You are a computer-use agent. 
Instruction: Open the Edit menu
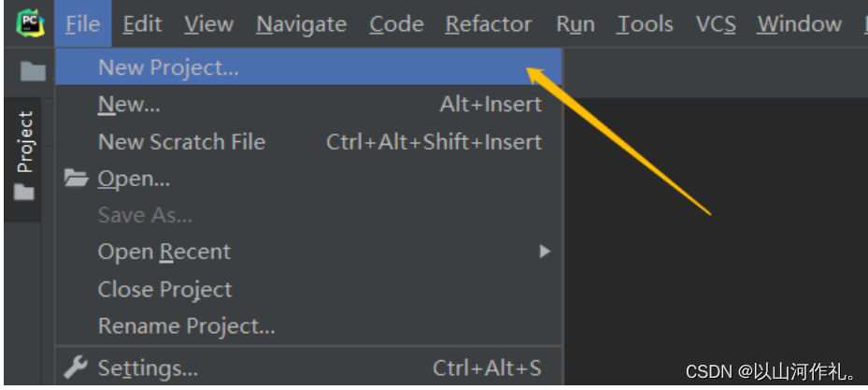click(142, 23)
